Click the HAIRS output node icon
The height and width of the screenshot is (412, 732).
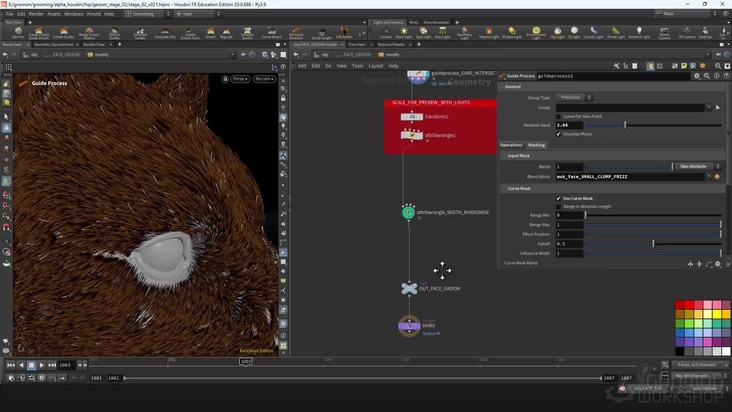click(408, 325)
